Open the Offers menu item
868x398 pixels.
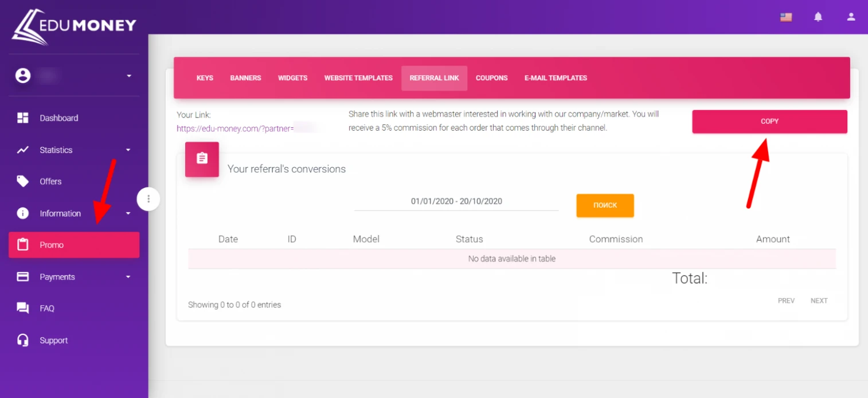click(74, 181)
